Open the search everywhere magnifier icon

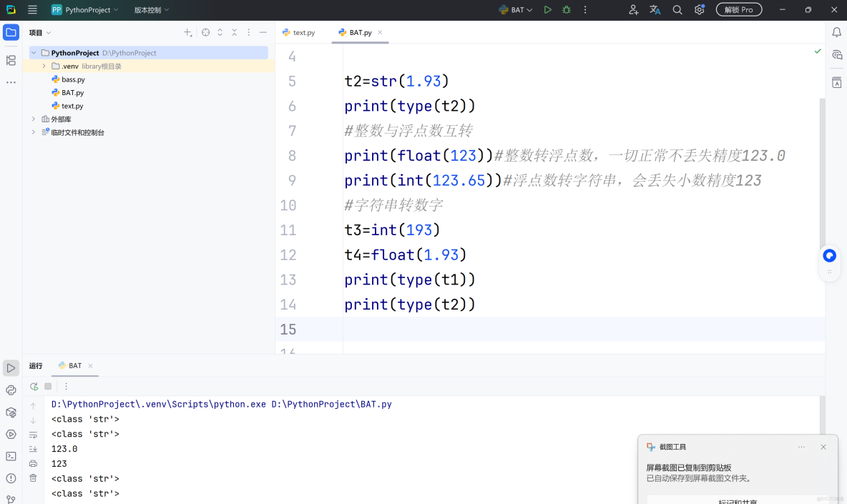(x=677, y=9)
